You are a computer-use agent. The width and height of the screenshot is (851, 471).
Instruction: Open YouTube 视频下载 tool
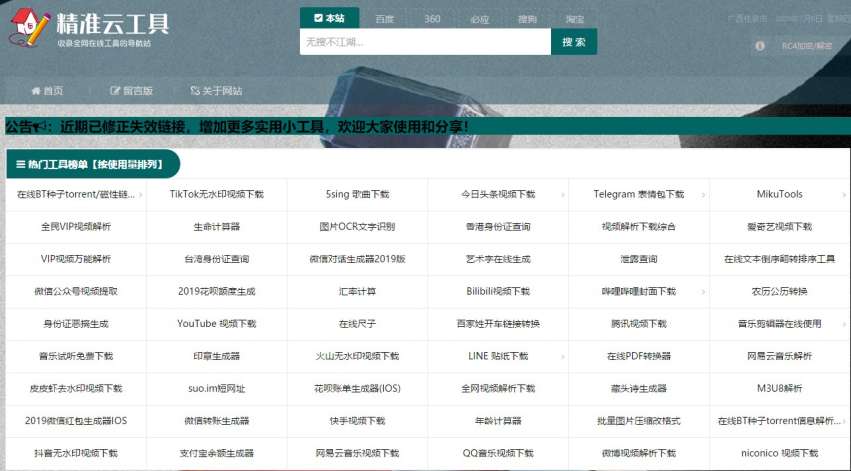pyautogui.click(x=217, y=324)
